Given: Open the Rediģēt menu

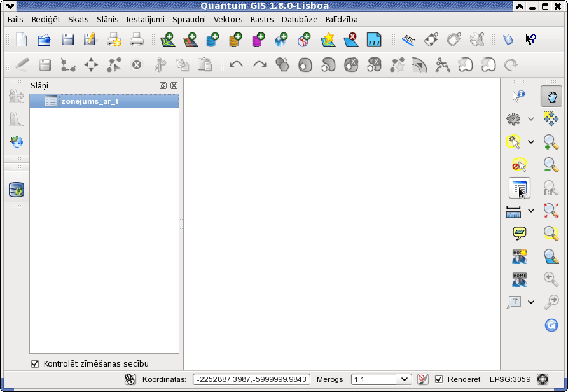Looking at the screenshot, I should [x=46, y=20].
